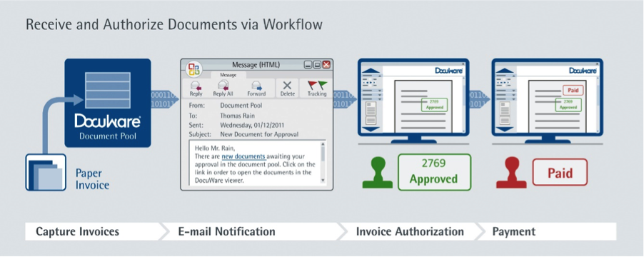The image size is (644, 257).
Task: Click the 2769 Approved stamp button
Action: click(x=434, y=172)
